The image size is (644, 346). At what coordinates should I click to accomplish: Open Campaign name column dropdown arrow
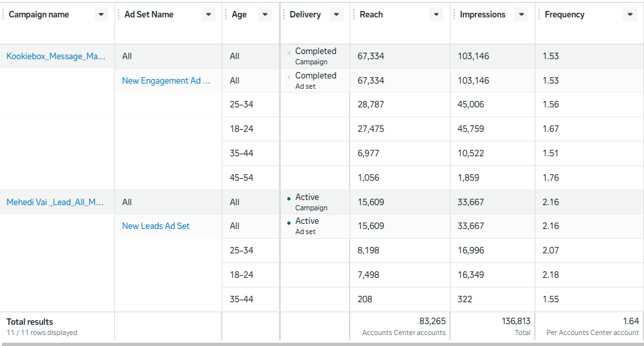101,15
